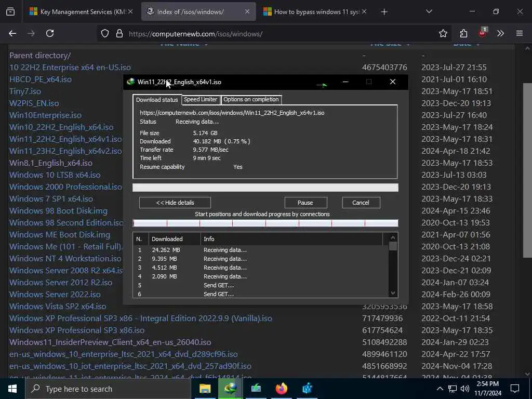The width and height of the screenshot is (532, 399).
Task: Open File Explorer from taskbar
Action: click(205, 389)
